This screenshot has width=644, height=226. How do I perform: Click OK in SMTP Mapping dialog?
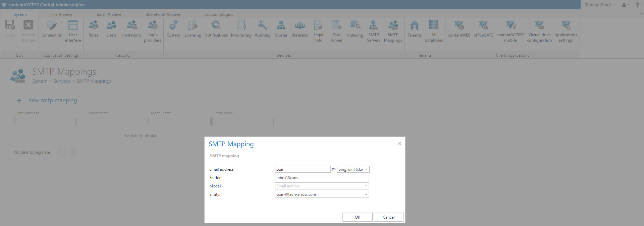coord(357,217)
